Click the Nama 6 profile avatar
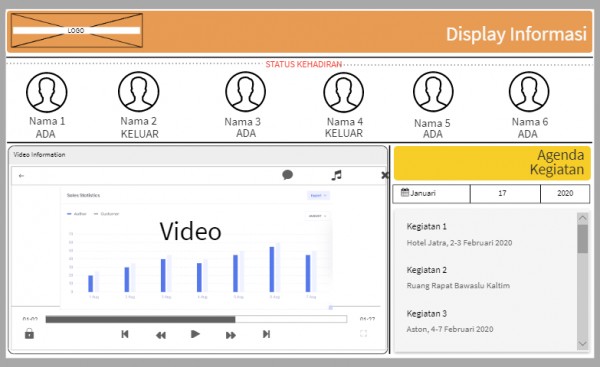This screenshot has width=600, height=367. click(x=529, y=91)
